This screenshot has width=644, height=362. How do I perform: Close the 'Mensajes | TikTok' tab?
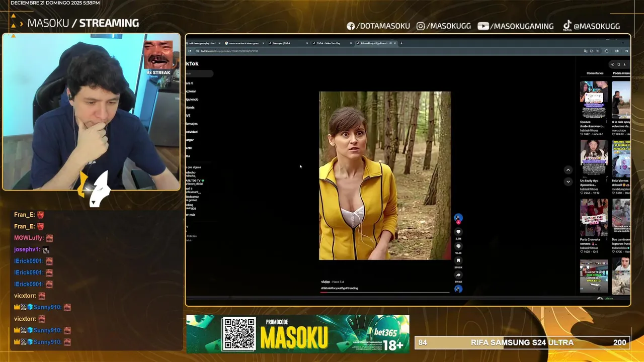tap(307, 43)
